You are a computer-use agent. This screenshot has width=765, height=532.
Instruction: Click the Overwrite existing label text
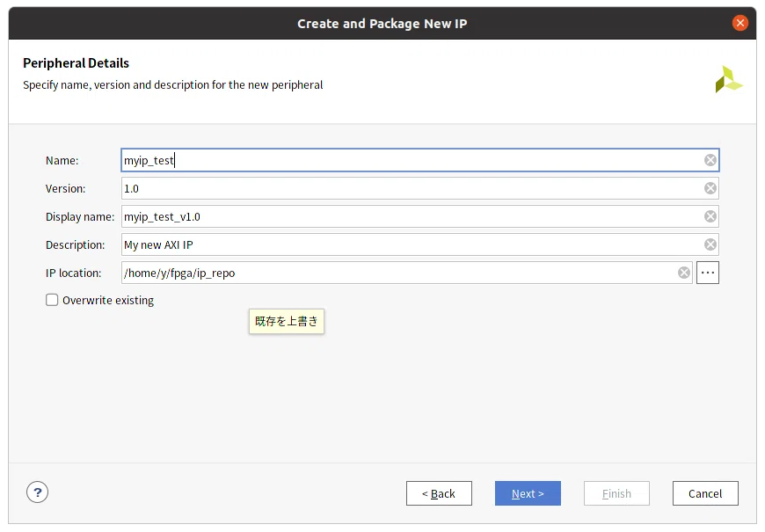tap(108, 300)
